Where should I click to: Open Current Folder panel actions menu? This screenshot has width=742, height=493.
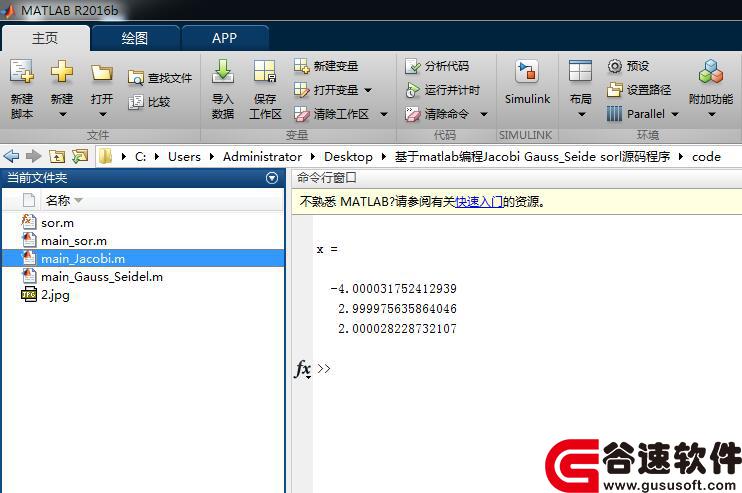click(x=272, y=178)
